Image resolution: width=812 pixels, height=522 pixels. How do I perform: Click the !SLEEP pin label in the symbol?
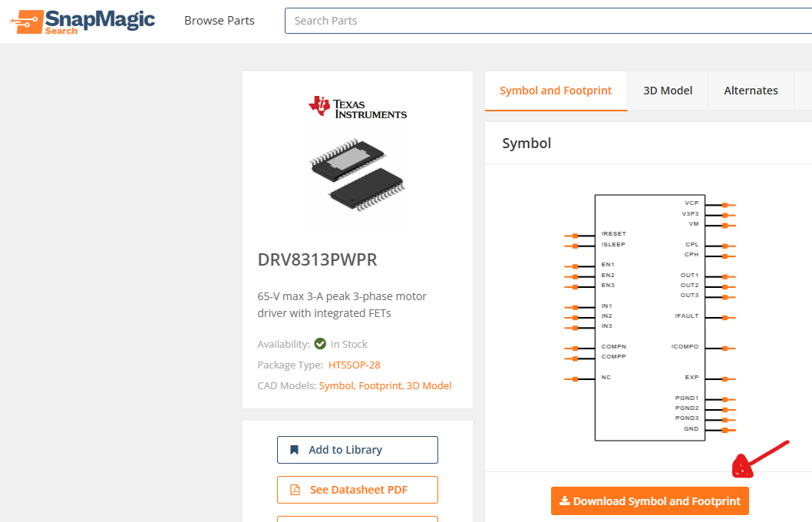(613, 244)
